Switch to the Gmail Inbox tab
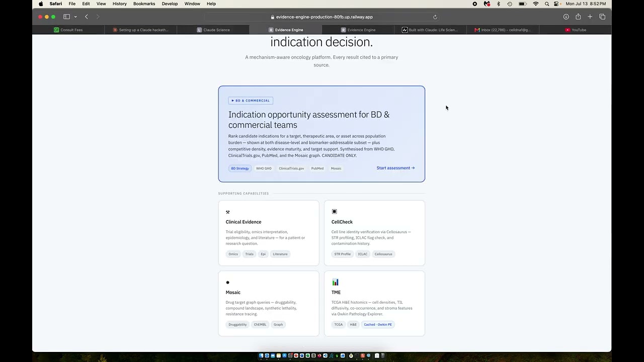Viewport: 644px width, 362px height. (503, 30)
